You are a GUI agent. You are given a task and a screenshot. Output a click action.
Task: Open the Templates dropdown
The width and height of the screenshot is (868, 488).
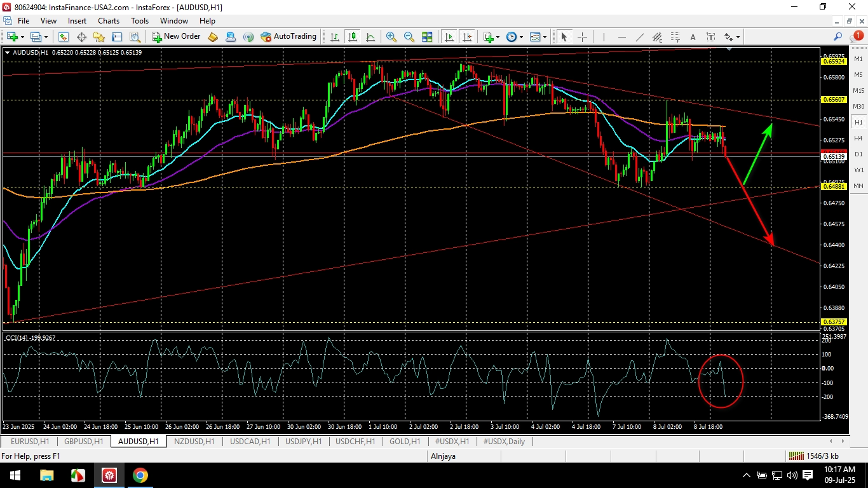[x=538, y=37]
